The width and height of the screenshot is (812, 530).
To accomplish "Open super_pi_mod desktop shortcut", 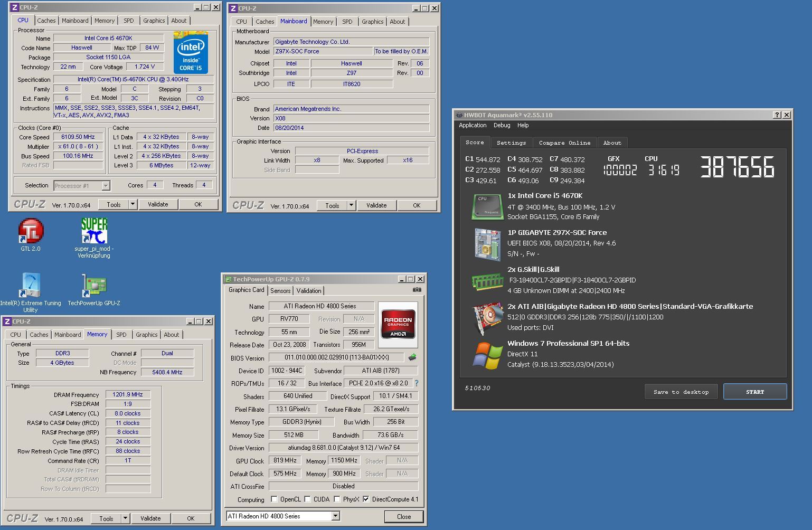I will coord(94,232).
